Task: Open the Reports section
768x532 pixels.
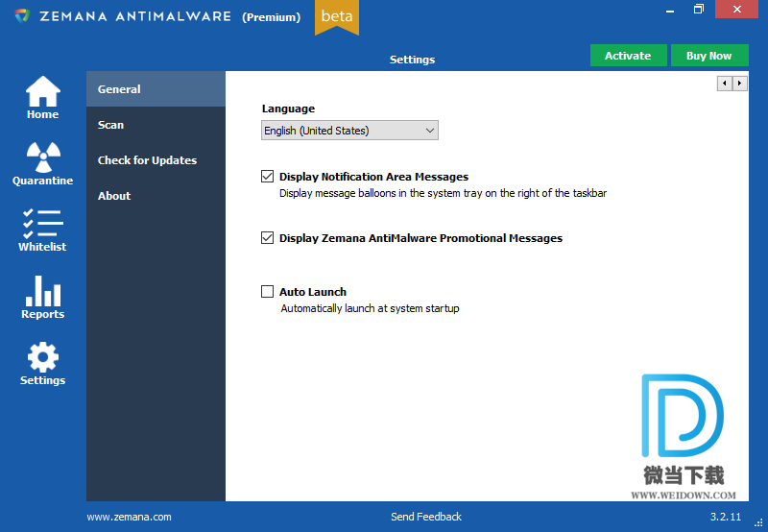Action: pyautogui.click(x=42, y=298)
